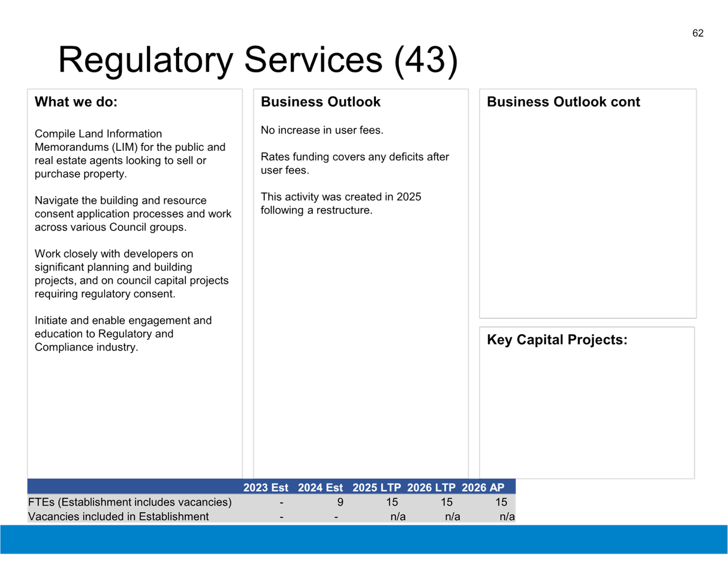Click 'No increase in user fees.' text
728x562 pixels.
322,130
